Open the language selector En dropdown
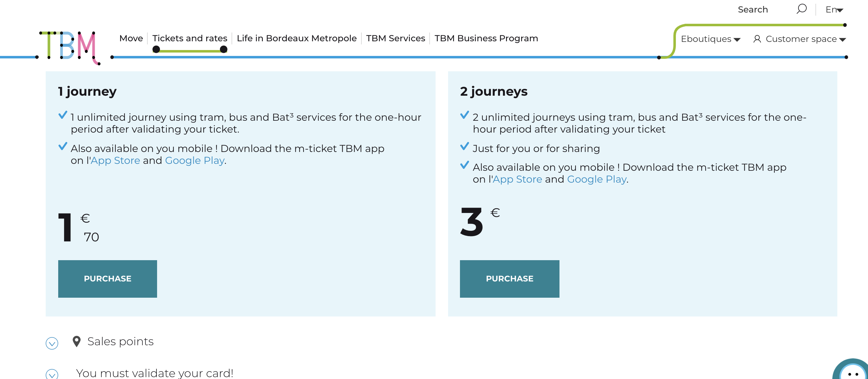Image resolution: width=868 pixels, height=379 pixels. 834,10
